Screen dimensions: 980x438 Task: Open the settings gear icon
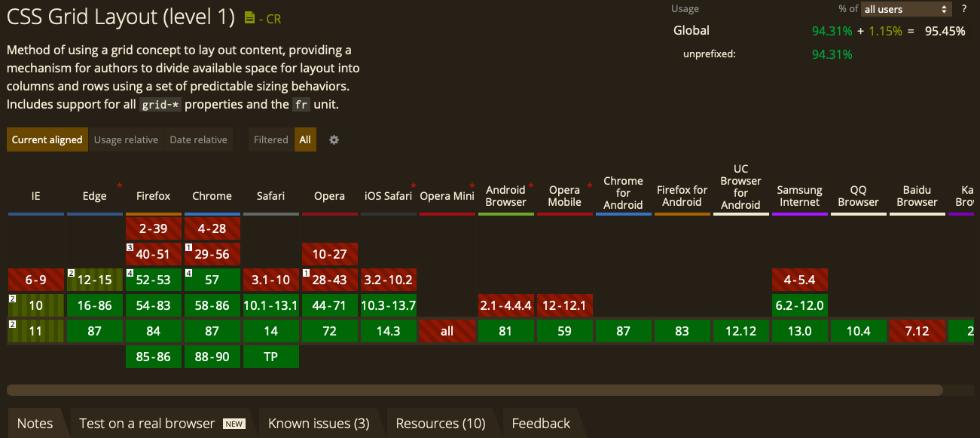point(334,139)
